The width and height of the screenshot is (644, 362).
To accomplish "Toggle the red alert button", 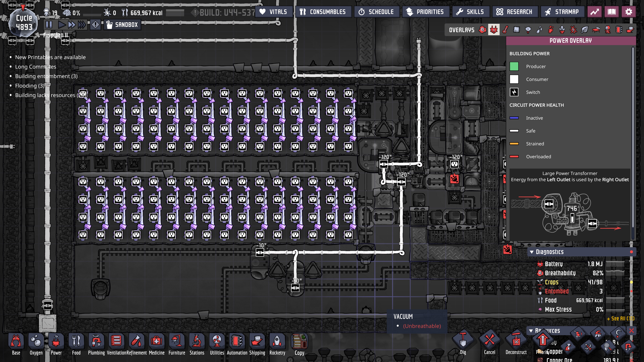I will point(95,25).
